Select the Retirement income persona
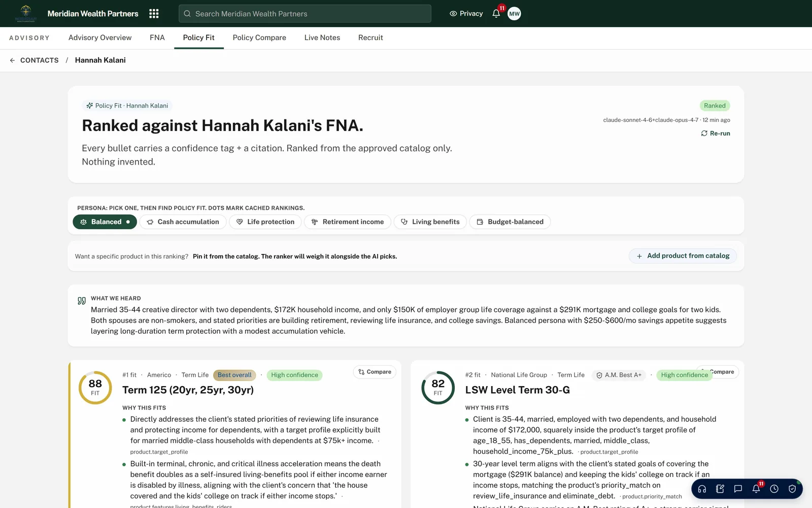812x508 pixels. (x=348, y=222)
